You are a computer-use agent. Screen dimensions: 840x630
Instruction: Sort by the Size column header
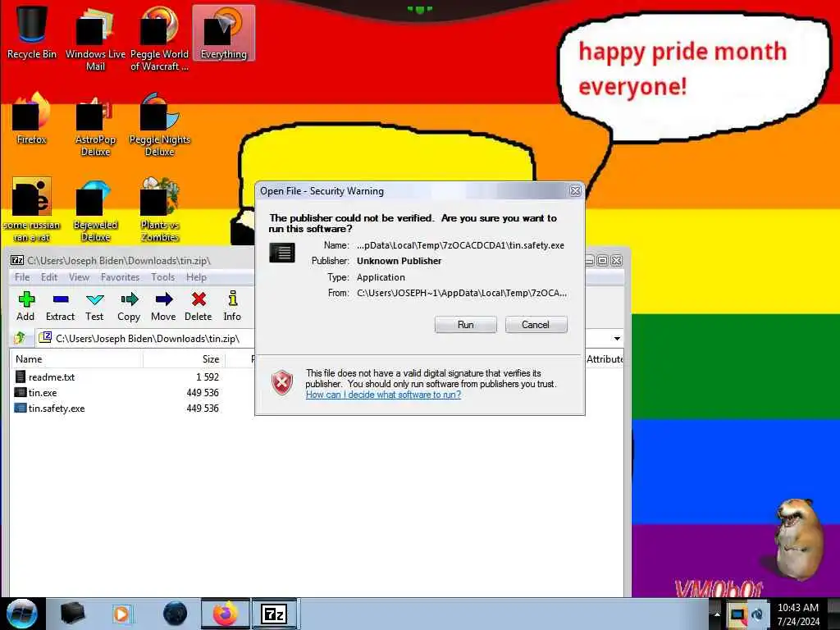[x=185, y=359]
